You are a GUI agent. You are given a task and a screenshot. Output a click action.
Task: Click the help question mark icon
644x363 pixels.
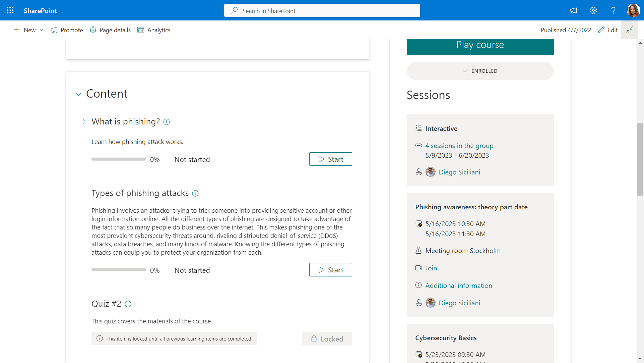[613, 10]
